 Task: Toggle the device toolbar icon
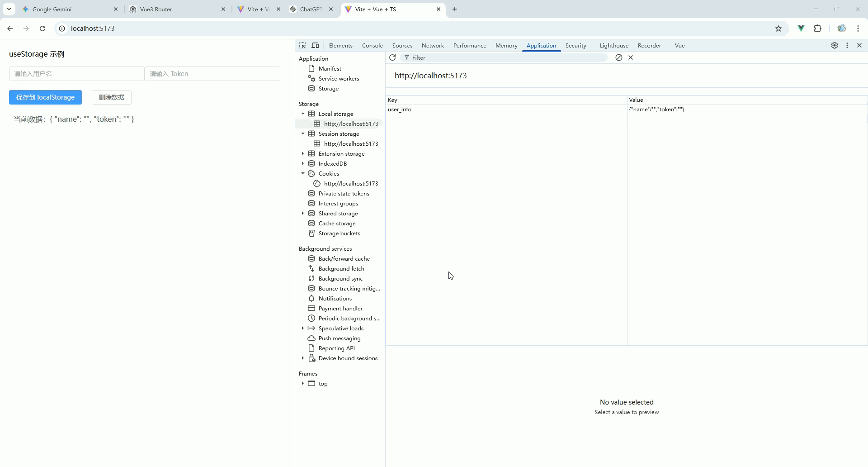(316, 45)
